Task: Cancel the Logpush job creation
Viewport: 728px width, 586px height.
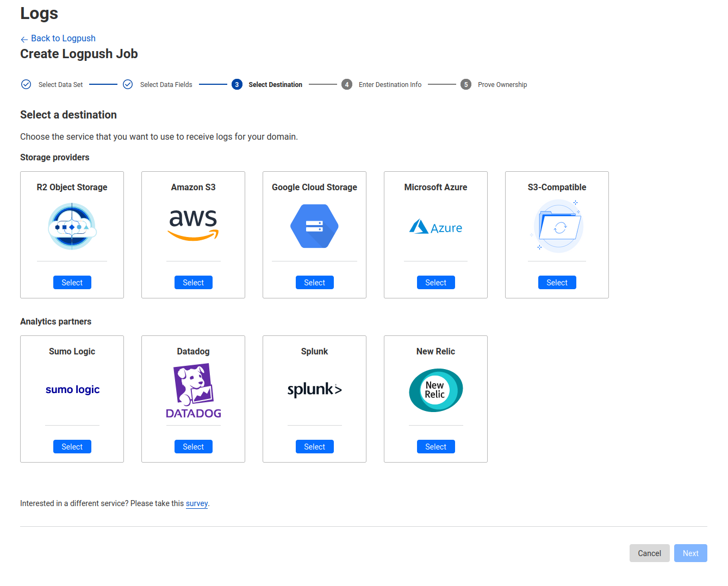Action: tap(649, 553)
